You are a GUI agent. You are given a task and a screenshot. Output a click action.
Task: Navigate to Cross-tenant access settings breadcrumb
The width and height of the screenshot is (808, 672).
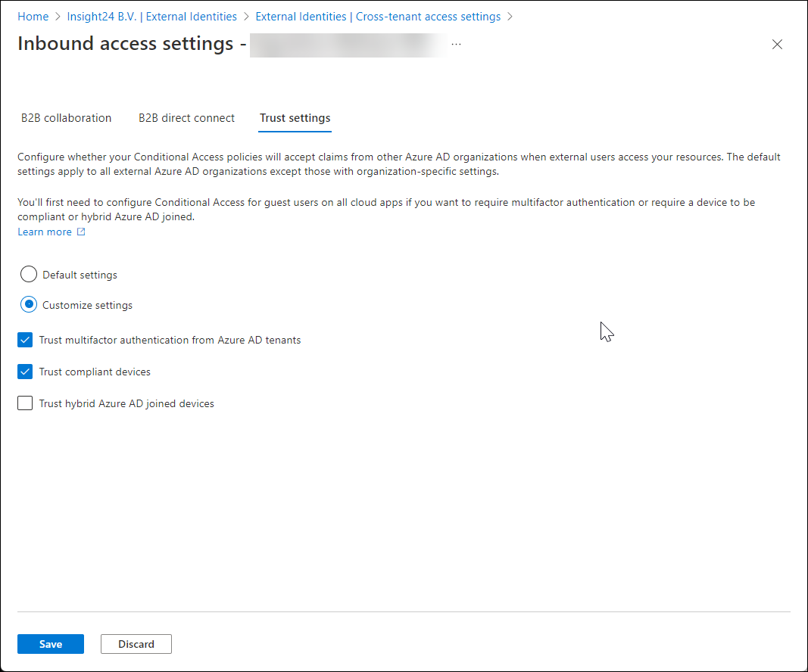point(378,17)
